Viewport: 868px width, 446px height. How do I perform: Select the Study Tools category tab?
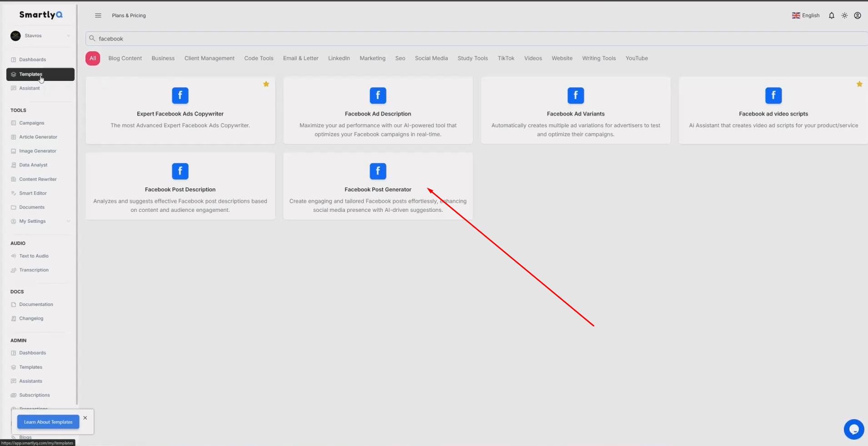473,58
